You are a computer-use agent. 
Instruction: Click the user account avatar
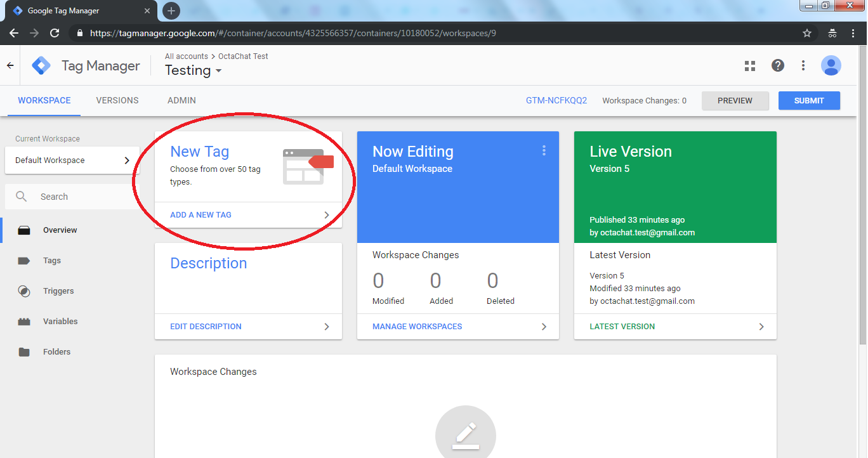[x=831, y=66]
